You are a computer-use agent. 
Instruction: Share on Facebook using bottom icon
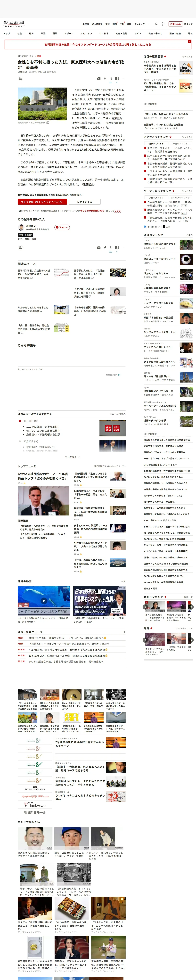105,248
